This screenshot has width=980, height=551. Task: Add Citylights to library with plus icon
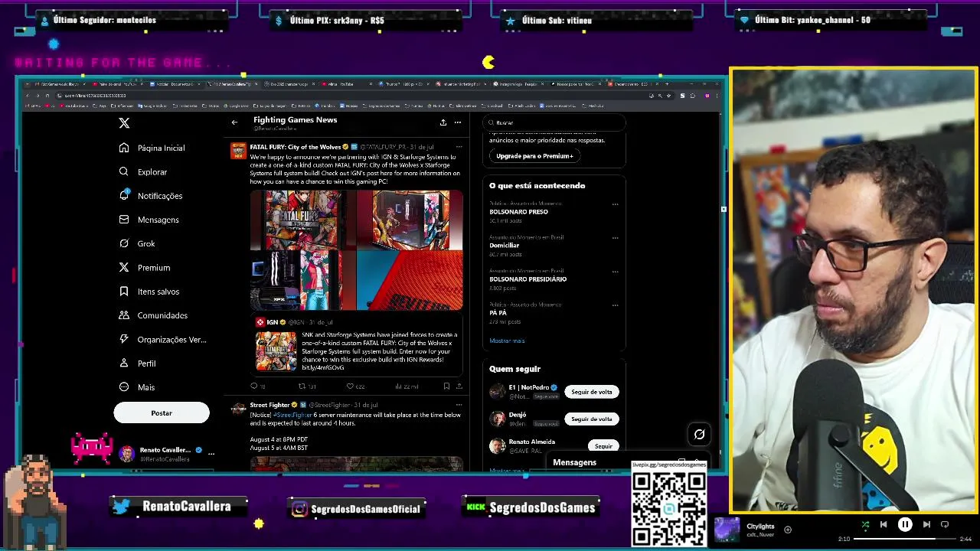coord(788,530)
